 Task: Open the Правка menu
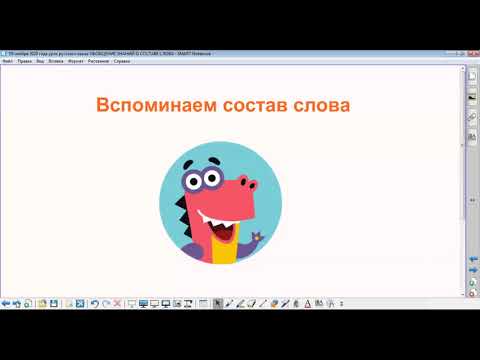[x=25, y=61]
